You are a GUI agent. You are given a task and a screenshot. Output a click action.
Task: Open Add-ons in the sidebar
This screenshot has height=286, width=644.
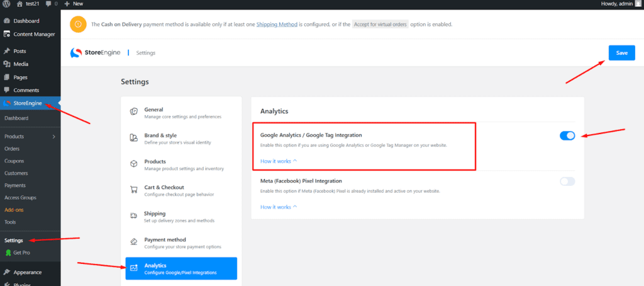point(14,210)
